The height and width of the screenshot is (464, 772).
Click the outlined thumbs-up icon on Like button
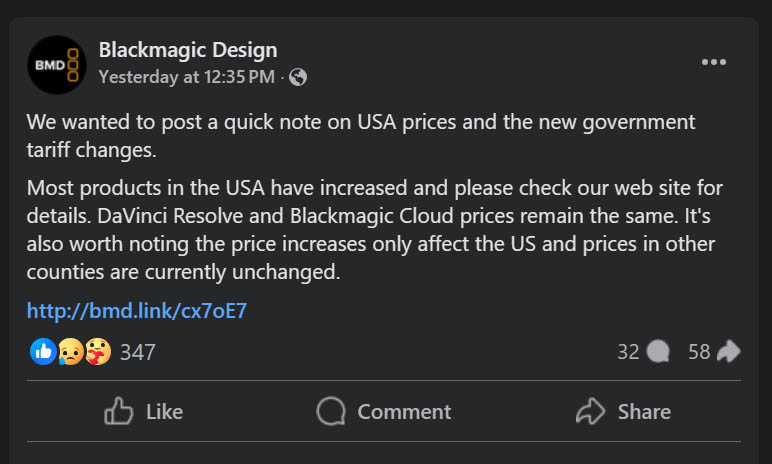click(x=119, y=411)
